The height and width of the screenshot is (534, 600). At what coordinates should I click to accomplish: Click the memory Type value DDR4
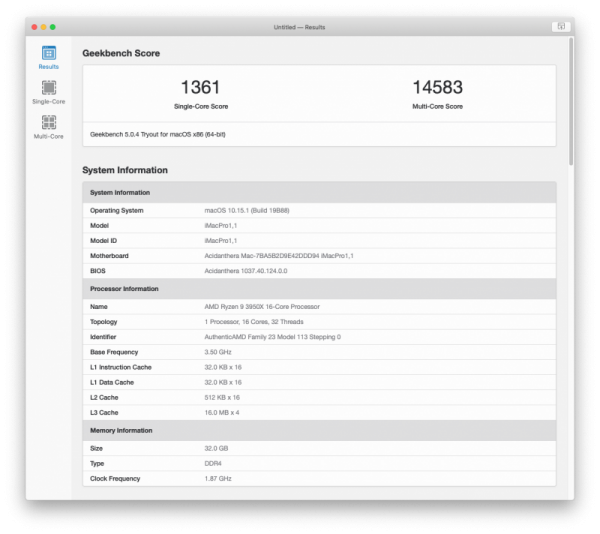[213, 464]
